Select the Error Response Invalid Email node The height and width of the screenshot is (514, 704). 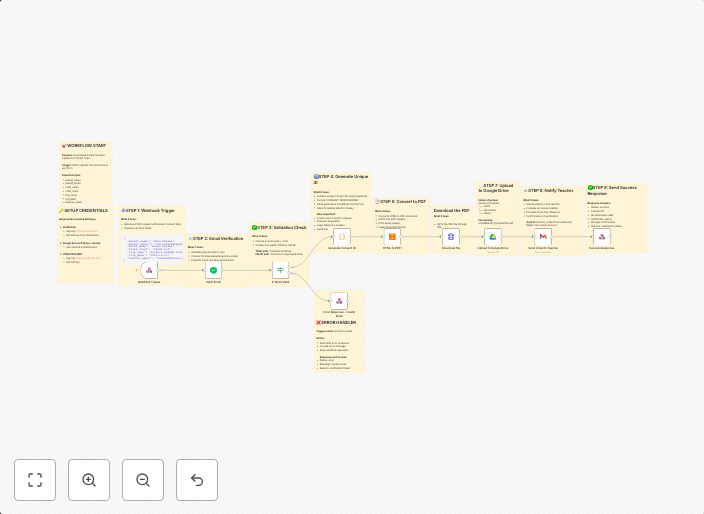[339, 301]
